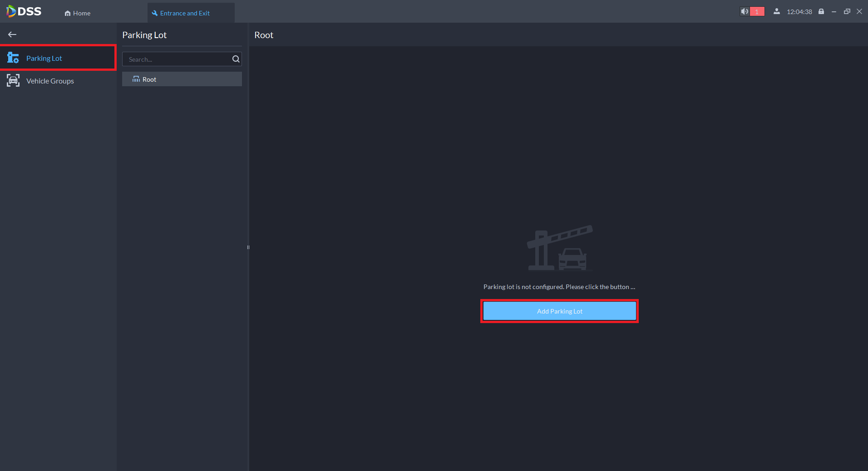Go back using the left arrow icon
This screenshot has width=868, height=471.
[12, 34]
